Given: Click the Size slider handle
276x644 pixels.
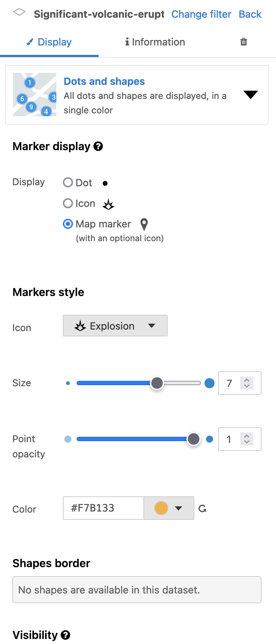Looking at the screenshot, I should (x=157, y=383).
